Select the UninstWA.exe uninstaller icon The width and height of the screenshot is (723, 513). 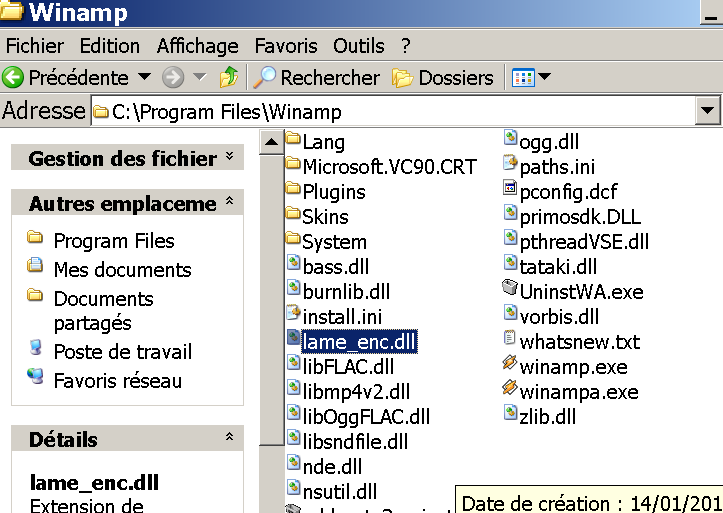point(510,287)
